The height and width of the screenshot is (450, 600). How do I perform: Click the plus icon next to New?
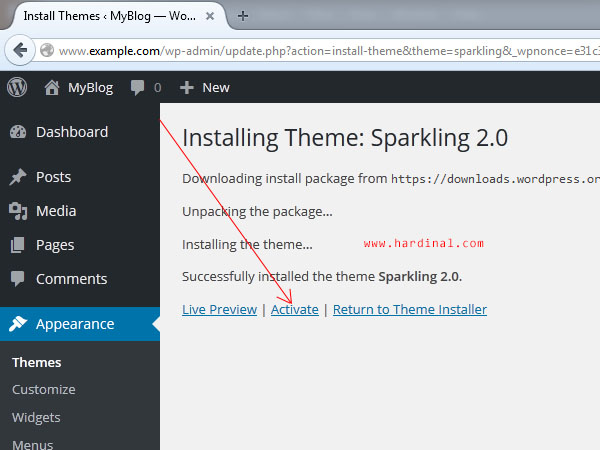(187, 88)
